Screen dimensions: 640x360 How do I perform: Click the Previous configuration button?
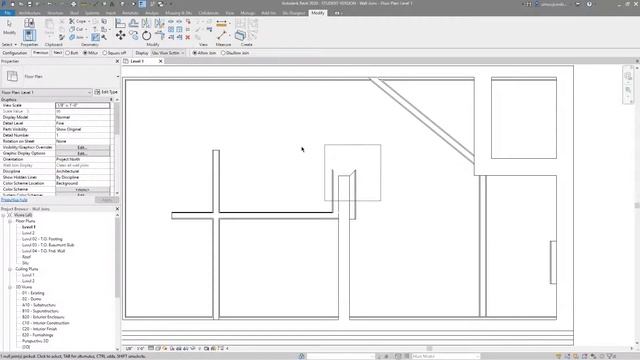pyautogui.click(x=40, y=53)
